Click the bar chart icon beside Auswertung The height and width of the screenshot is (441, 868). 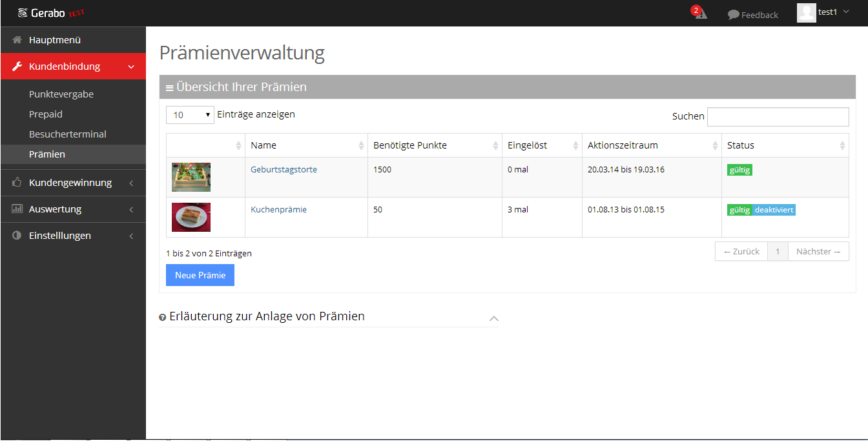17,209
